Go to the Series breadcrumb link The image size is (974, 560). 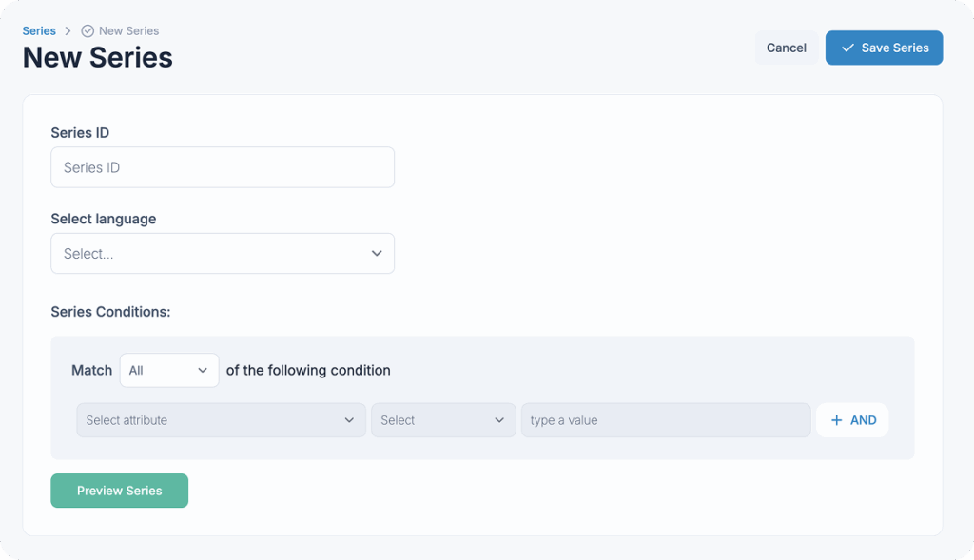39,31
